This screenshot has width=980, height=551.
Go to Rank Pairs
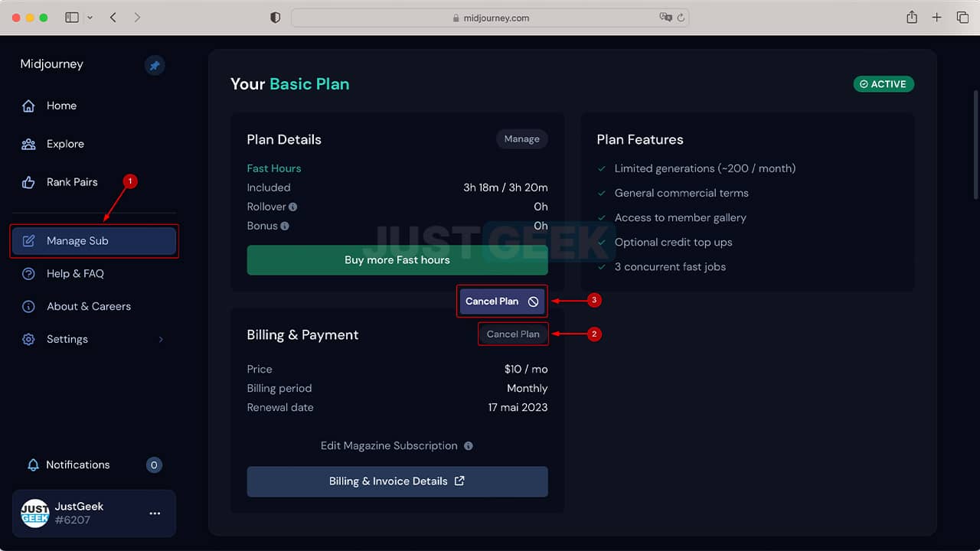[x=72, y=182]
